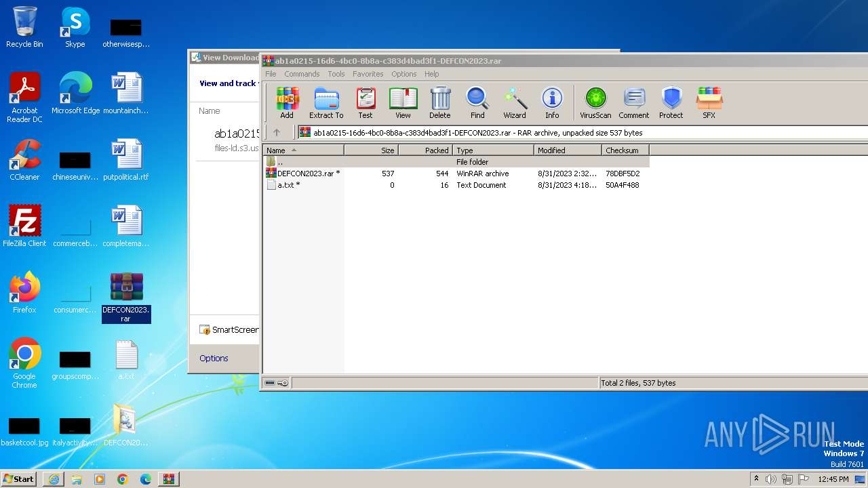Click SmartScreen entry in Downloads window
This screenshot has width=868, height=488.
coord(229,330)
